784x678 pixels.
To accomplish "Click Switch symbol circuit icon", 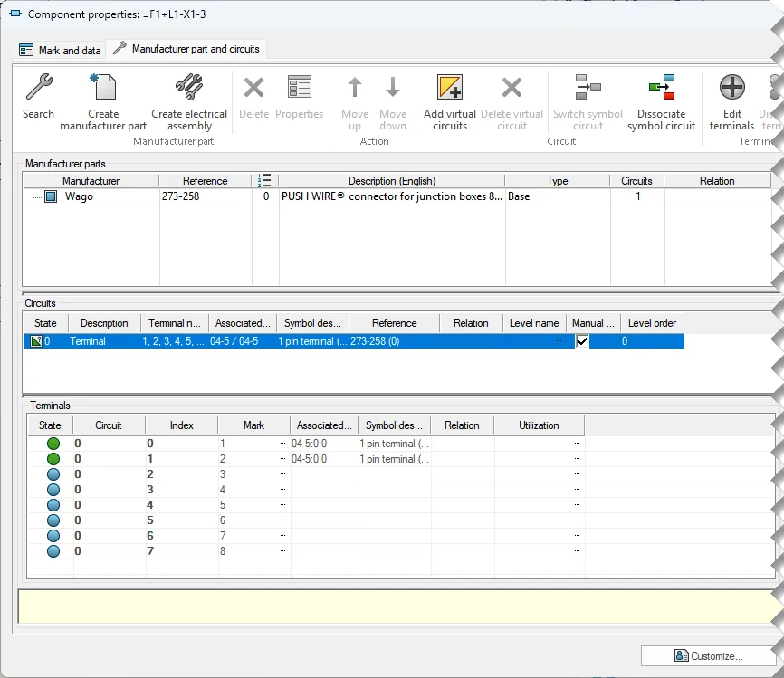I will click(x=588, y=87).
